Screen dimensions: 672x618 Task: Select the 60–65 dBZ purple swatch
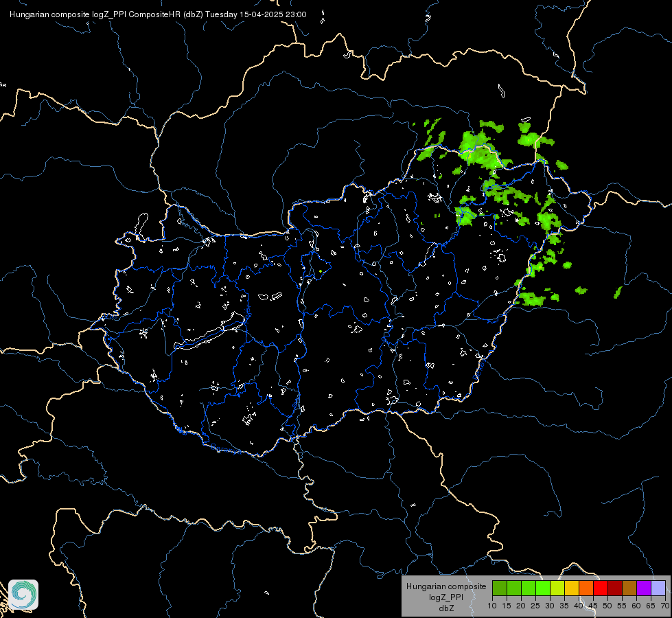(644, 588)
